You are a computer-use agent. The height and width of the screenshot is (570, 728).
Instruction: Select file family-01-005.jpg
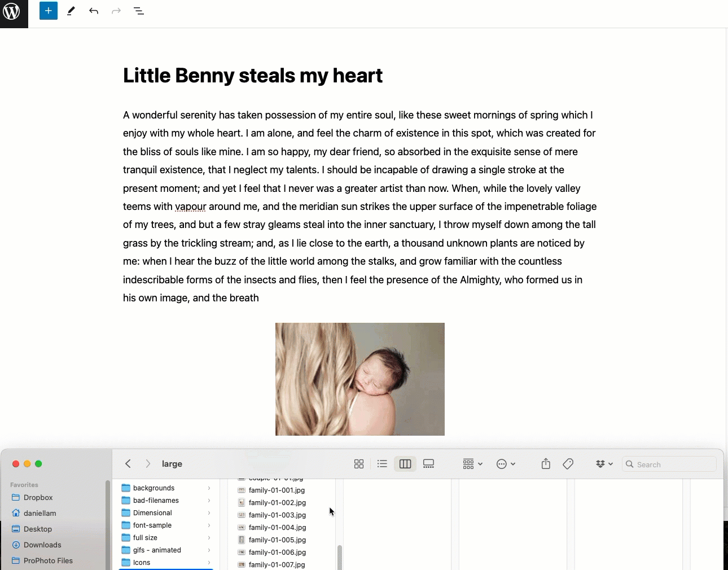point(277,540)
